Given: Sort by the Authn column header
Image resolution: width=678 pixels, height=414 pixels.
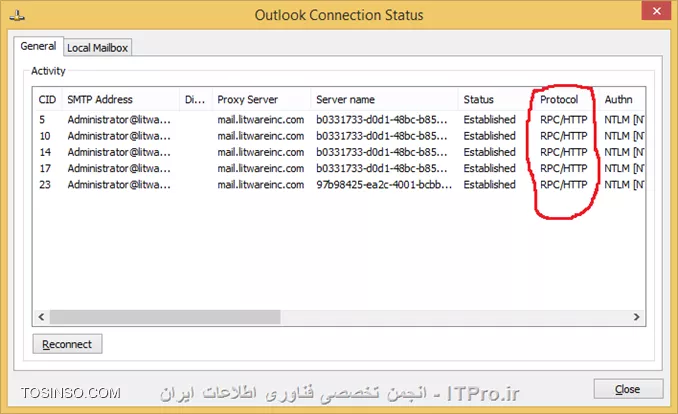Looking at the screenshot, I should [622, 99].
